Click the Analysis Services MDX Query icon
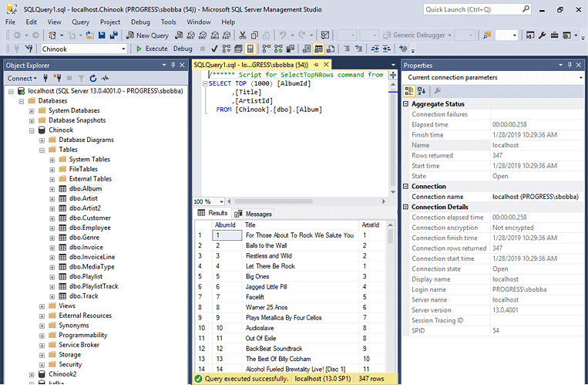Screen dimensions: 588x385 coord(191,35)
